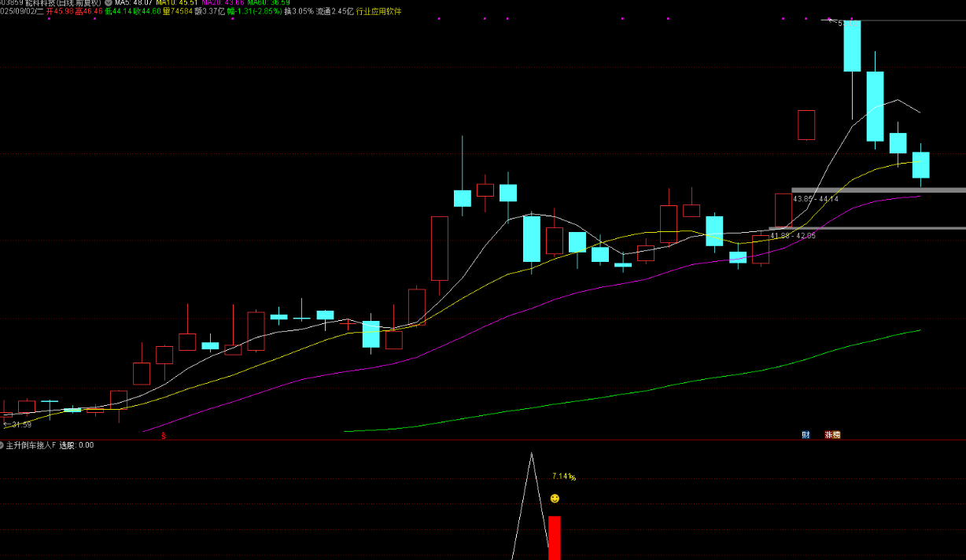Image resolution: width=966 pixels, height=560 pixels.
Task: Click the yellow MA10: 45.51 label
Action: pyautogui.click(x=177, y=3)
